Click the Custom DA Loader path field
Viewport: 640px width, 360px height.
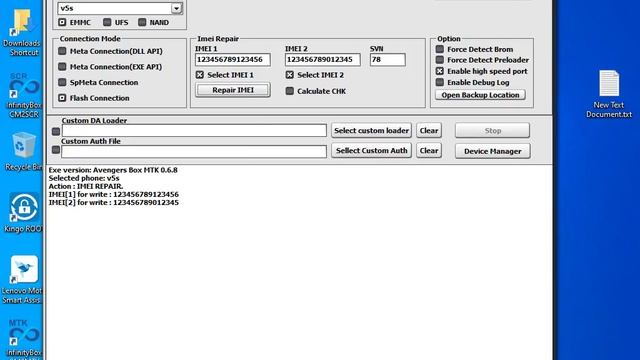(194, 131)
